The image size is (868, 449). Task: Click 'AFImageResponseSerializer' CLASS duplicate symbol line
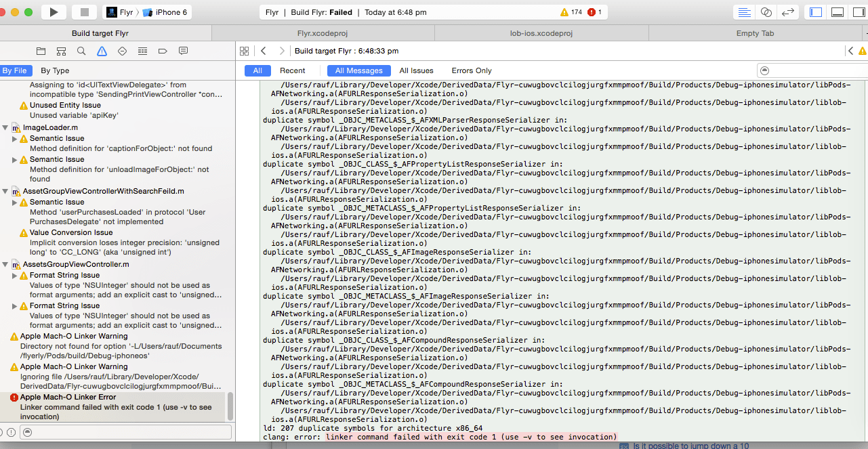(397, 252)
